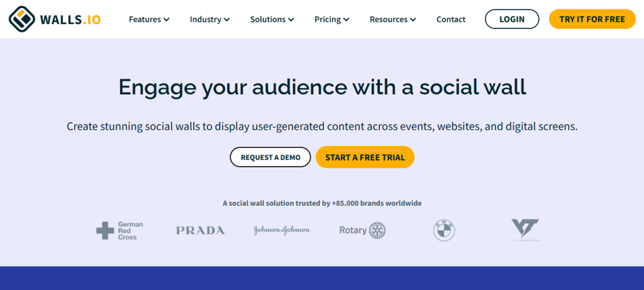Click the START A FREE TRIAL button
The height and width of the screenshot is (290, 644).
[x=365, y=157]
